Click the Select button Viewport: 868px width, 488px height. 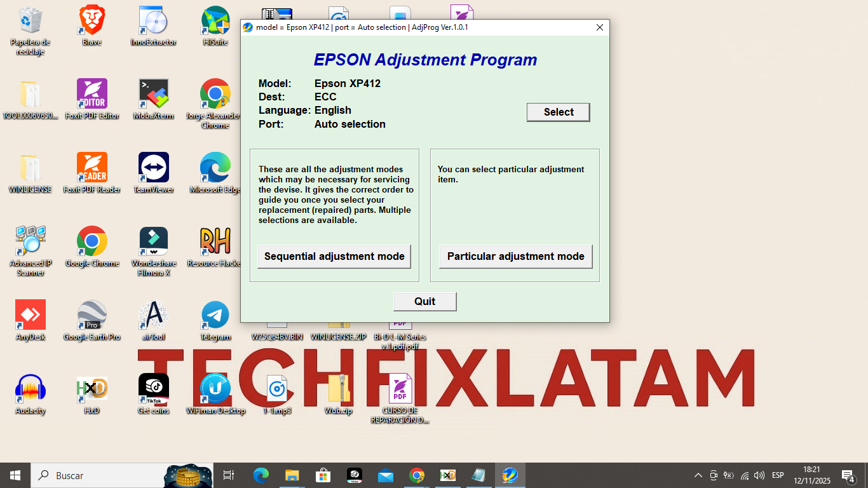[x=558, y=112]
